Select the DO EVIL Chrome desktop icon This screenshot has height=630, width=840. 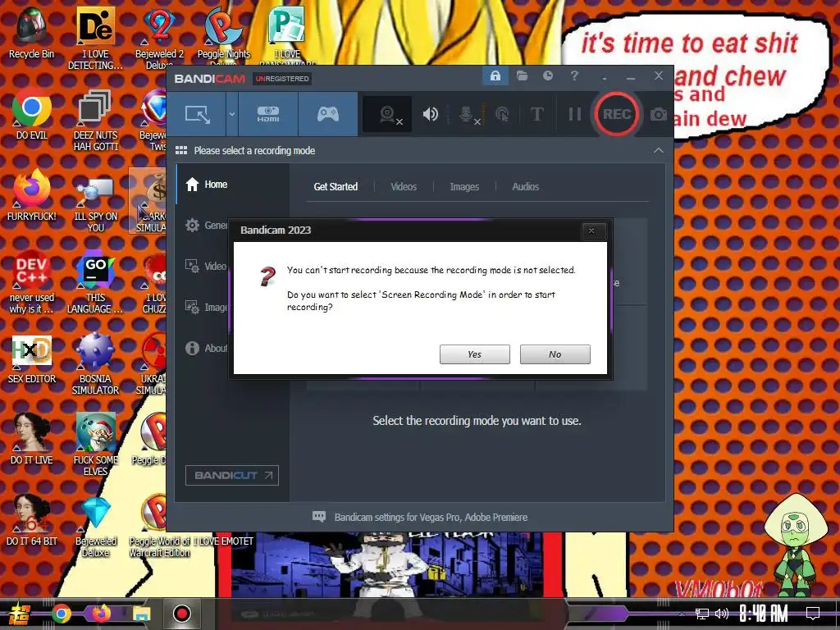click(x=32, y=114)
